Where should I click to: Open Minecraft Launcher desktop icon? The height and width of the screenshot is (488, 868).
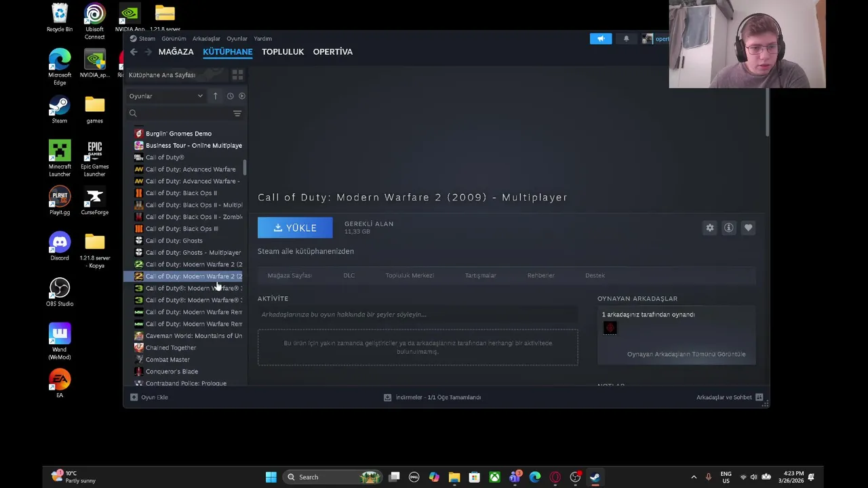(60, 159)
